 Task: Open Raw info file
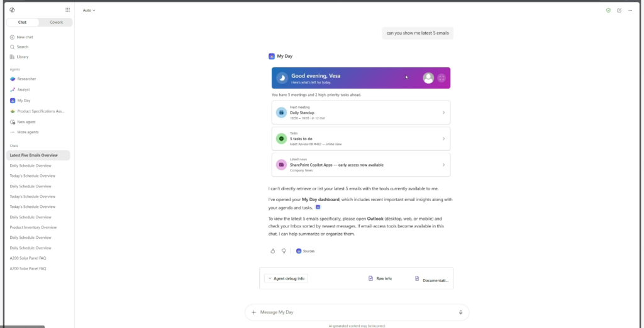pos(380,278)
